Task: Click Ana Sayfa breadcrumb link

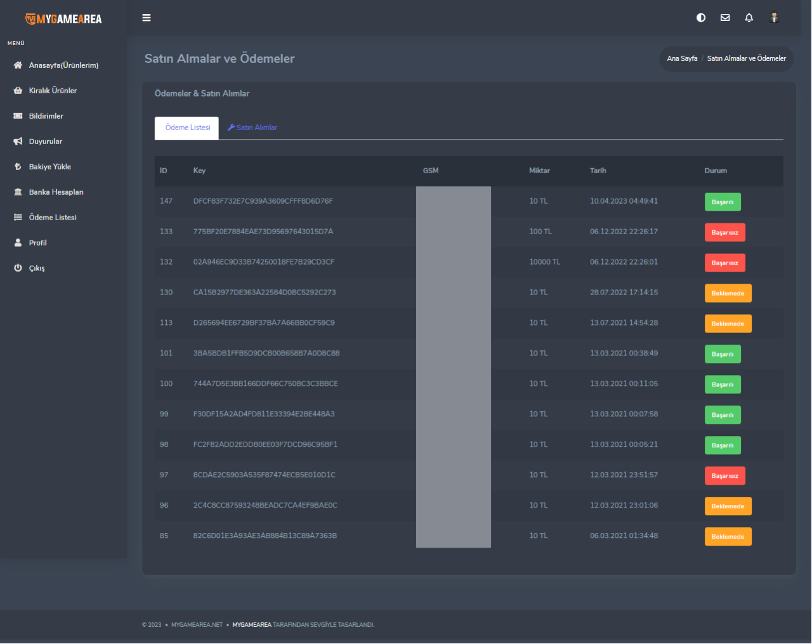Action: [x=682, y=58]
